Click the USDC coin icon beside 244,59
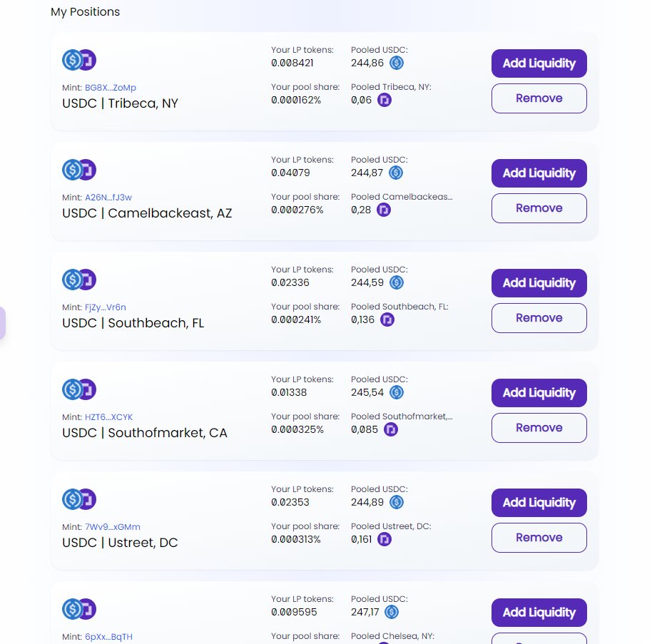 397,282
